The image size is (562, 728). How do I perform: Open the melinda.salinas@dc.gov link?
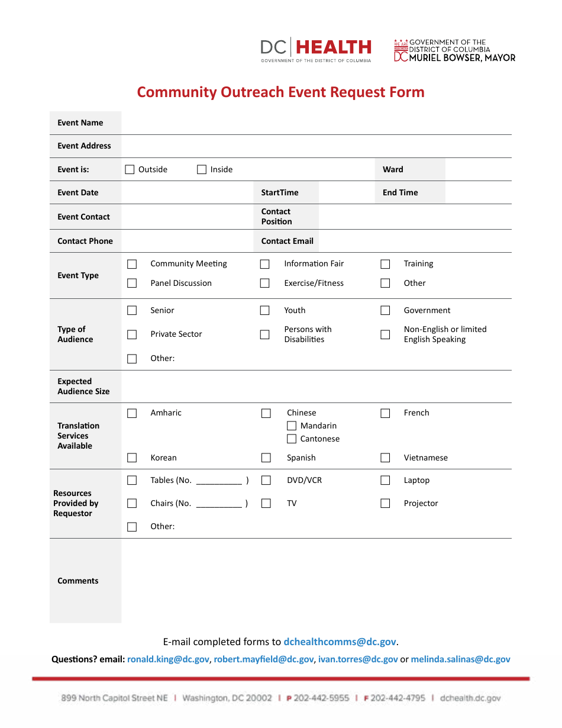point(460,659)
